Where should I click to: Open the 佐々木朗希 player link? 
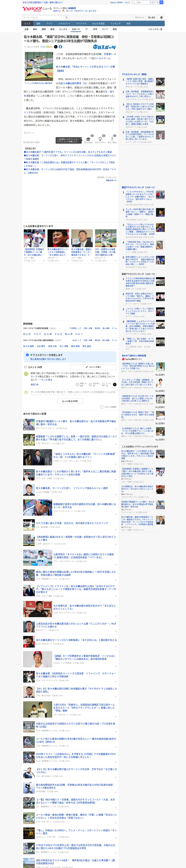28,346
